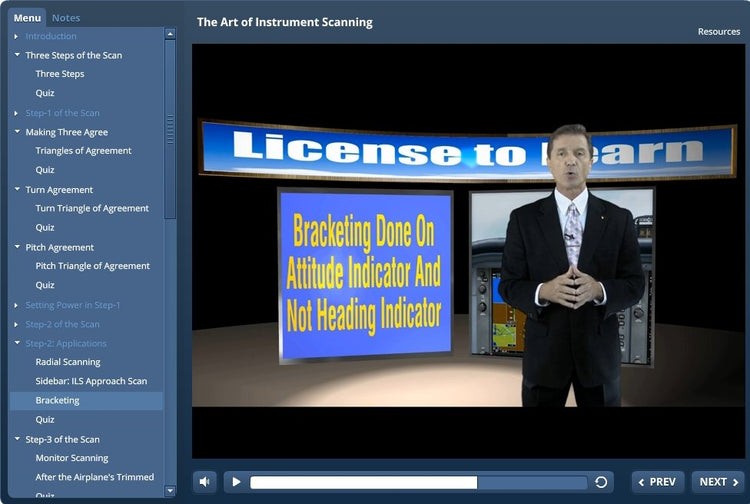Select the Menu tab
This screenshot has width=750, height=504.
coord(27,18)
